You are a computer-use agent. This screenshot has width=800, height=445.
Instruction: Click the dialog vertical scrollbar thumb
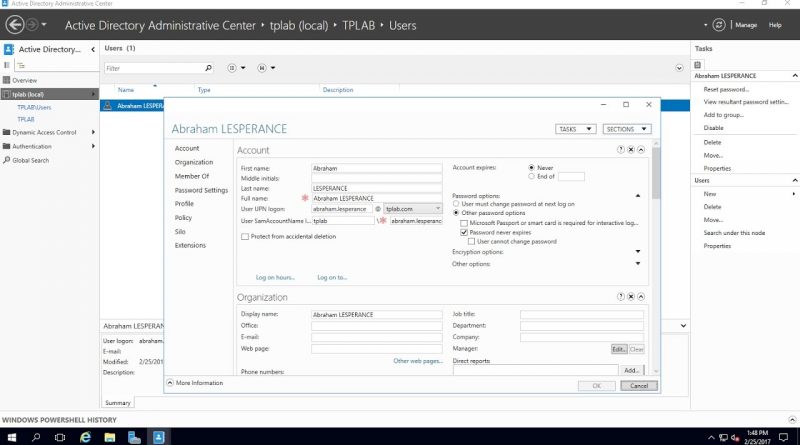click(x=656, y=174)
